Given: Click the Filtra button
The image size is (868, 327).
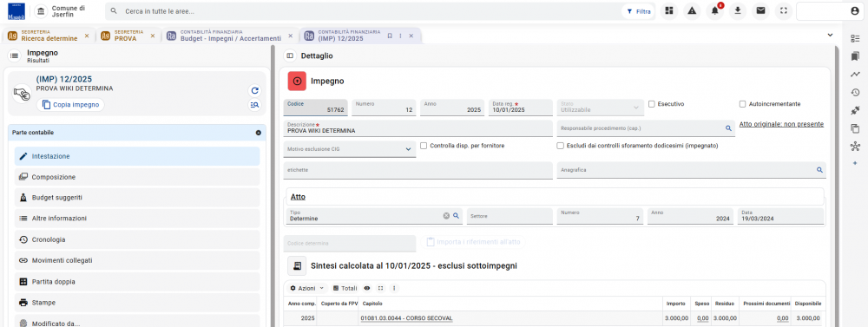Looking at the screenshot, I should click(x=638, y=11).
